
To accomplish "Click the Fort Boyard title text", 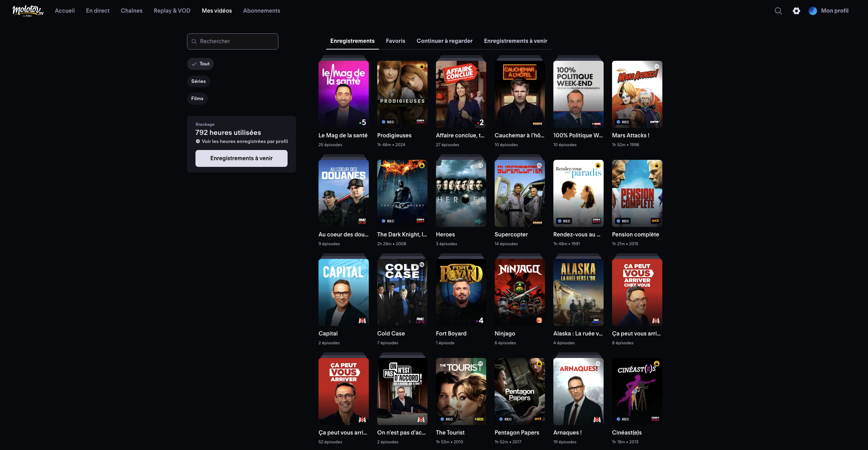I will click(451, 334).
